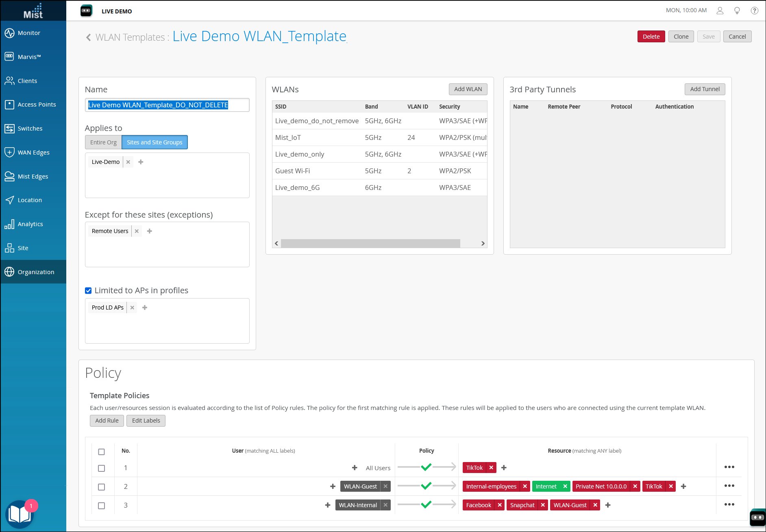Click the lightbulb what's new icon
Image resolution: width=766 pixels, height=532 pixels.
click(737, 11)
